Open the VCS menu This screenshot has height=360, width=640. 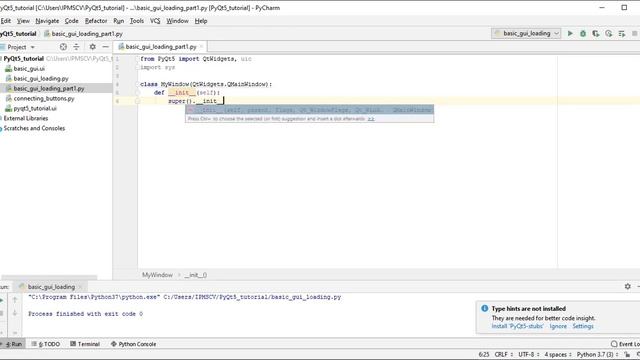pyautogui.click(x=155, y=21)
